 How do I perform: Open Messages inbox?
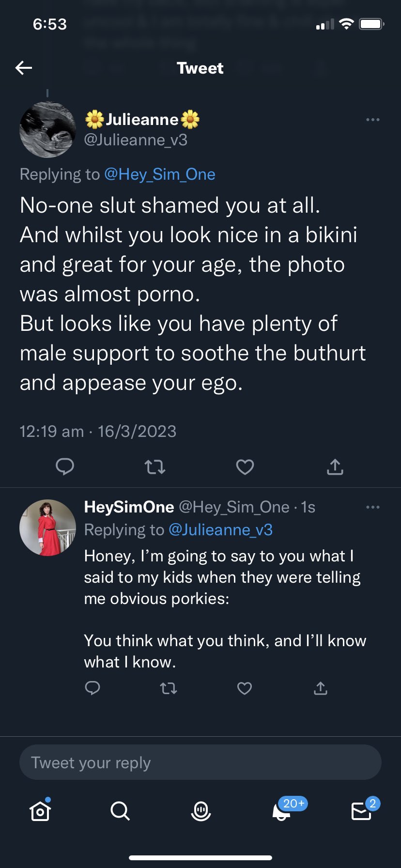[x=361, y=810]
